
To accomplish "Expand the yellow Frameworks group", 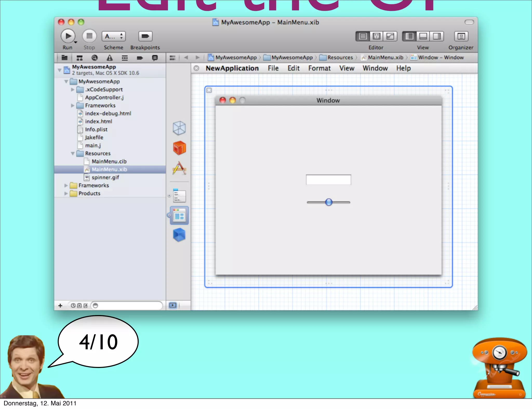I will (x=66, y=186).
